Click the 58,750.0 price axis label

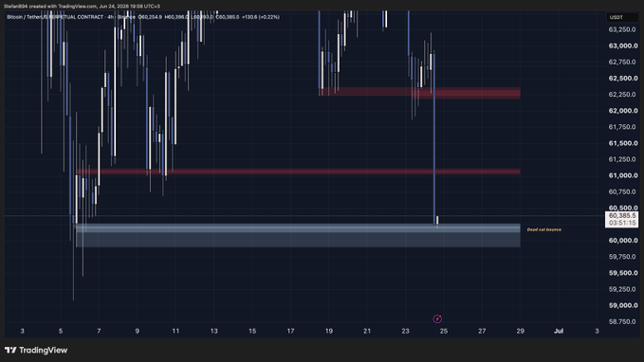click(622, 321)
